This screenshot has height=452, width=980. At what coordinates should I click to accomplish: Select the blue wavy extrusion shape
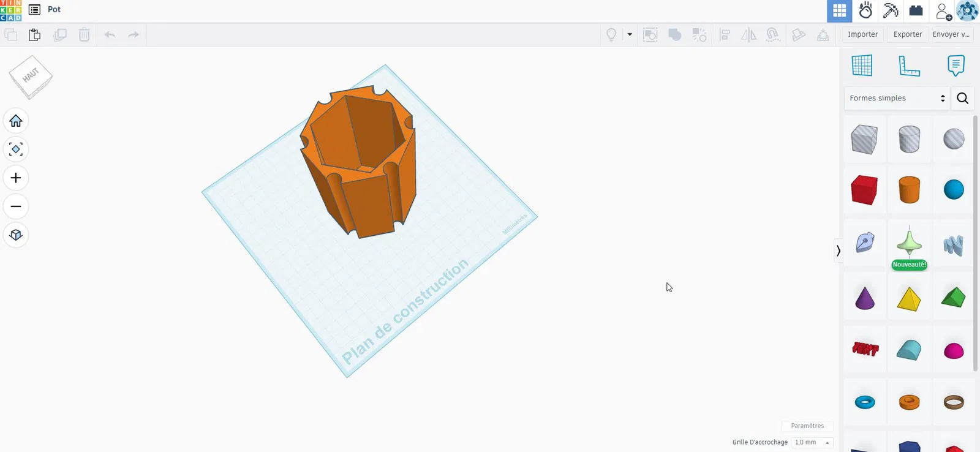(x=954, y=245)
